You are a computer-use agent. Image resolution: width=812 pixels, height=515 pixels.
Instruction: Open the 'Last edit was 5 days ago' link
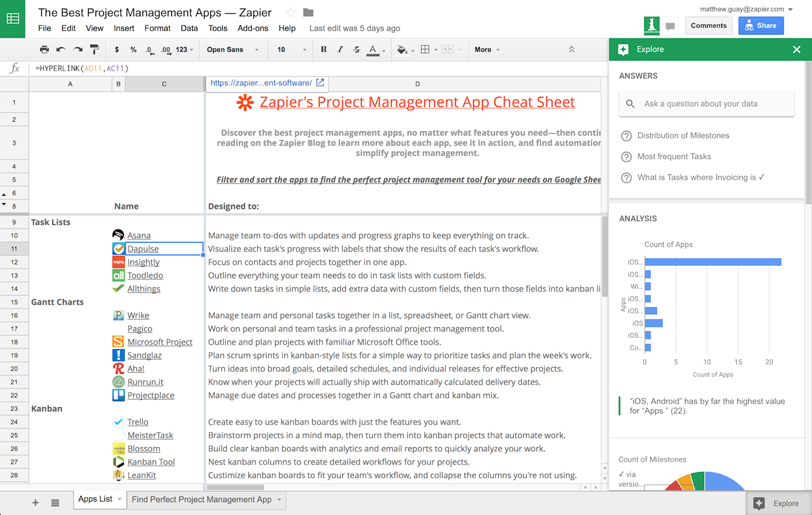tap(355, 28)
